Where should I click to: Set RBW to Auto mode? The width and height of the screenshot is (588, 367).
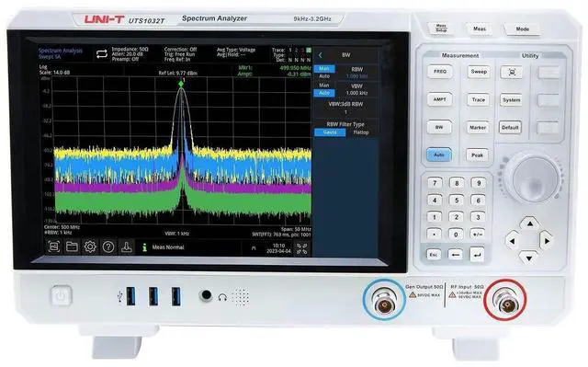pos(324,76)
